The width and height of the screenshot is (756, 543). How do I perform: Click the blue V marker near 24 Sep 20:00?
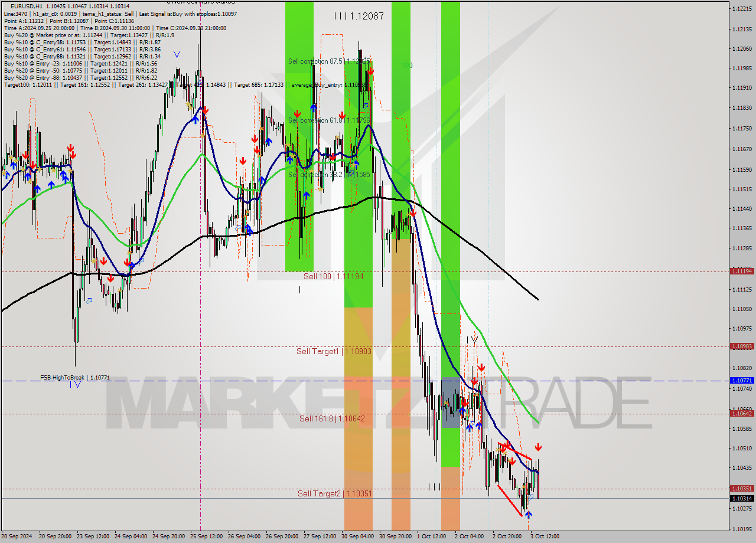tap(177, 54)
